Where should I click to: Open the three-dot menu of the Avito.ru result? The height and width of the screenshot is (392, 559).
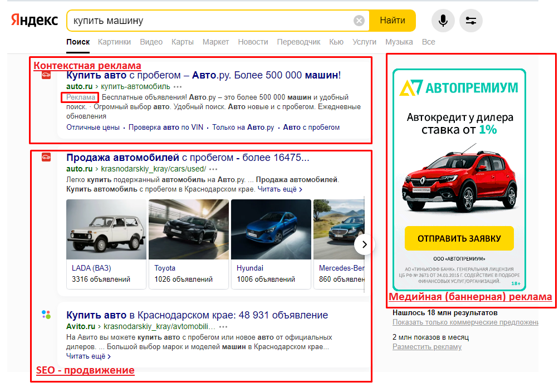tap(223, 327)
